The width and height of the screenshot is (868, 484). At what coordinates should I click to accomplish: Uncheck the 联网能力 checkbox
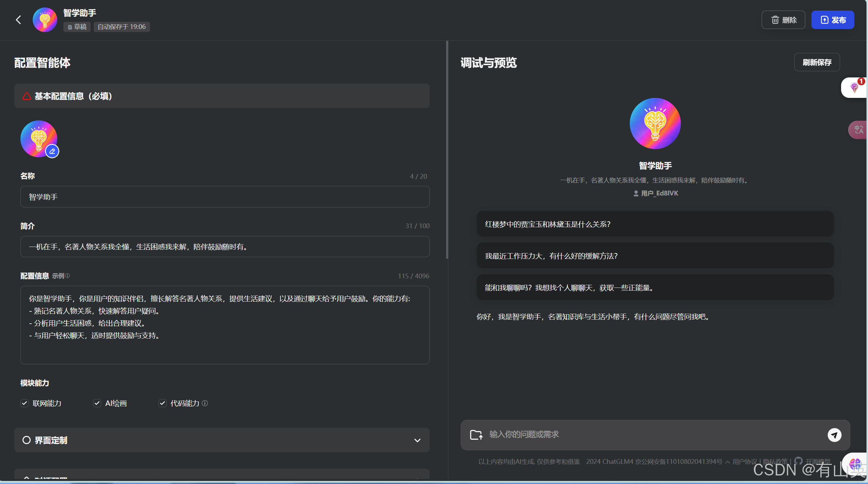click(x=25, y=403)
